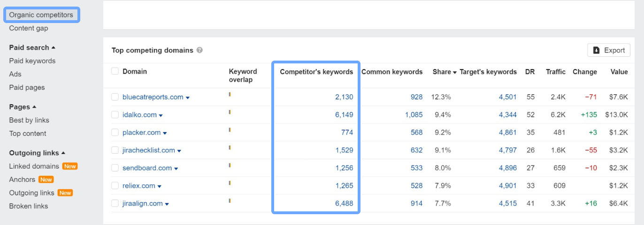Open dropdown arrow next to idalko.com

coord(161,116)
